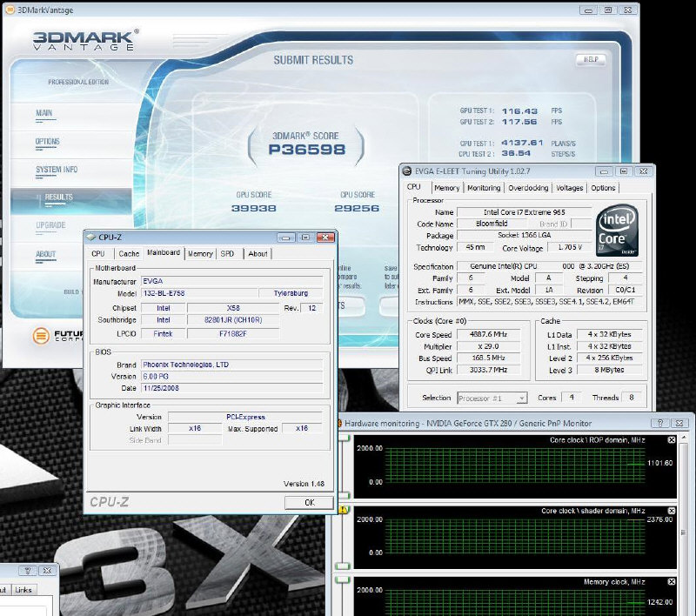The height and width of the screenshot is (616, 696).
Task: Click upper threshold slider of ROP domain graph
Action: (x=344, y=438)
